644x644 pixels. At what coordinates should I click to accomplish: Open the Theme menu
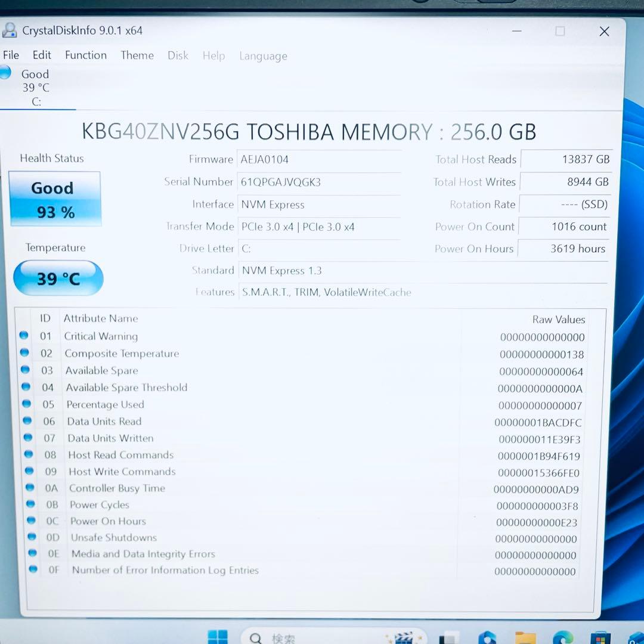pos(137,55)
